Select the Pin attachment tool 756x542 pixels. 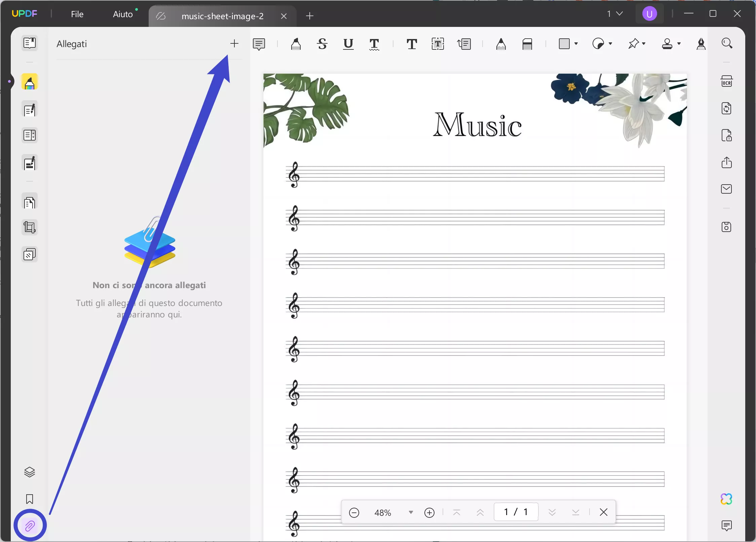point(633,44)
